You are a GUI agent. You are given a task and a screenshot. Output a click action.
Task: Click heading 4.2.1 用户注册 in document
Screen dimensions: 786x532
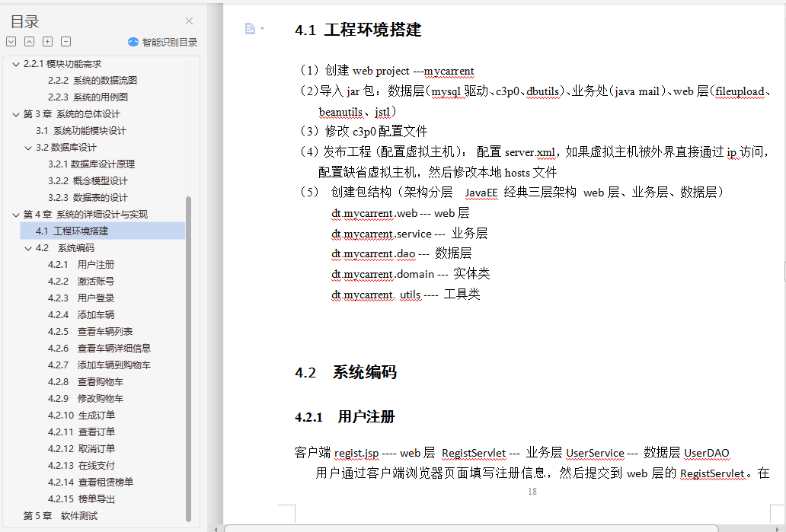pyautogui.click(x=345, y=417)
